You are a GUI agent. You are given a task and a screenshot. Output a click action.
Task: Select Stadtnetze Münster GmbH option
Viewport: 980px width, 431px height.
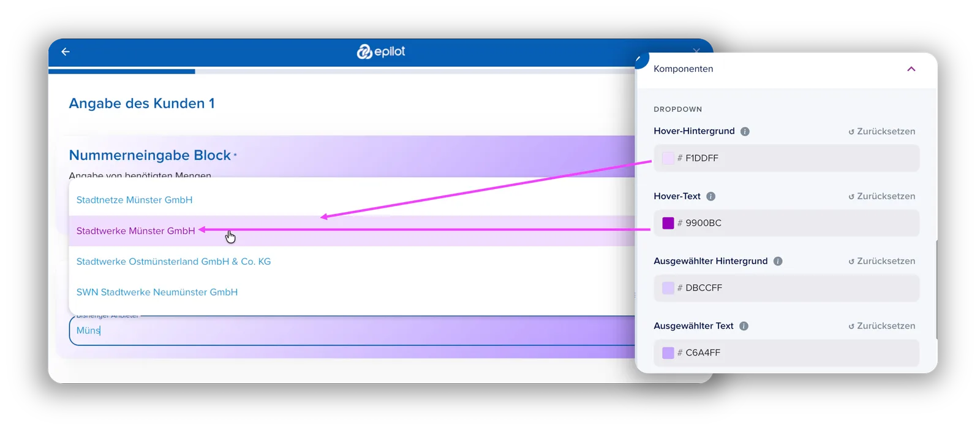point(352,200)
